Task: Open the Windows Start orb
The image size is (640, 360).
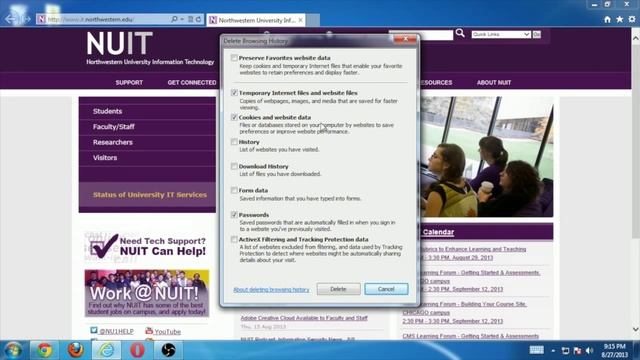Action: tap(13, 350)
